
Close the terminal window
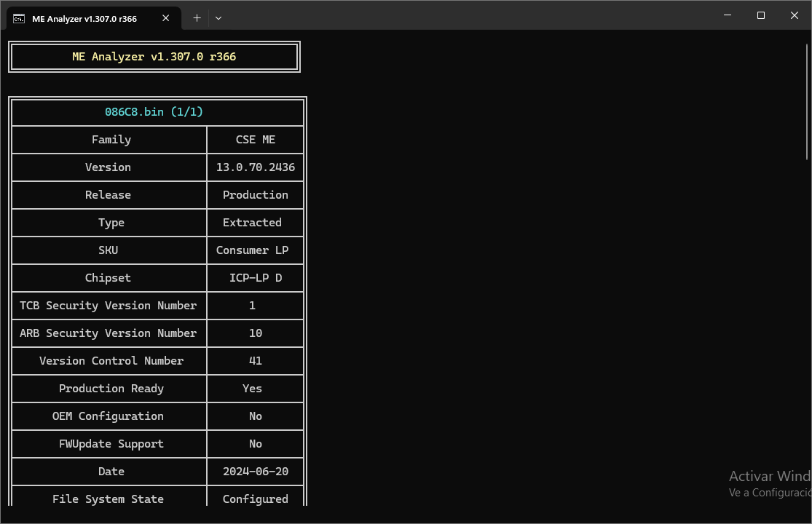pyautogui.click(x=794, y=15)
